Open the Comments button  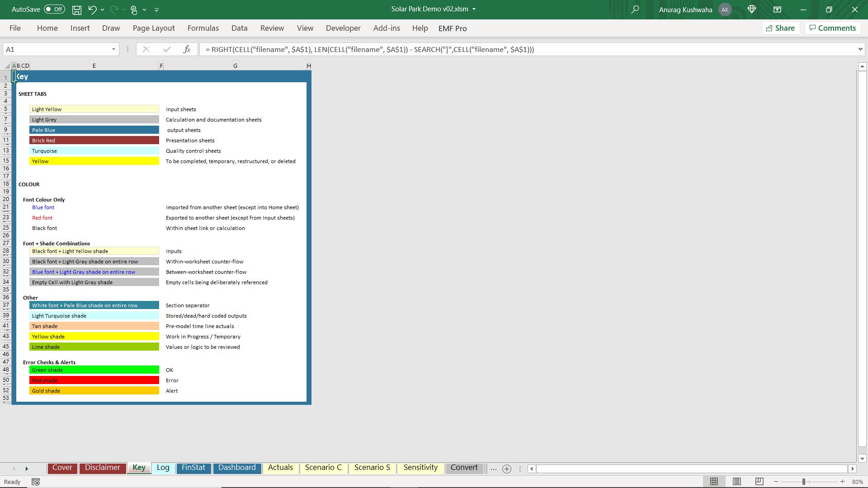(x=833, y=28)
